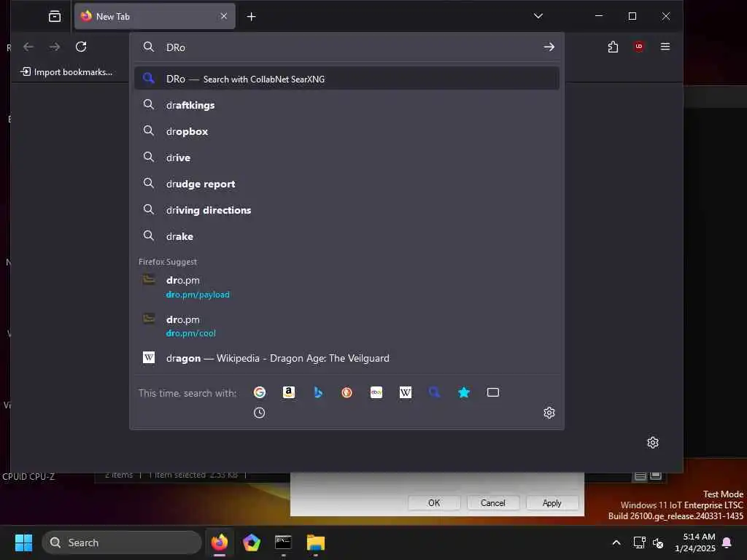Search with DuckDuckGo icon
The width and height of the screenshot is (747, 560).
[x=347, y=392]
